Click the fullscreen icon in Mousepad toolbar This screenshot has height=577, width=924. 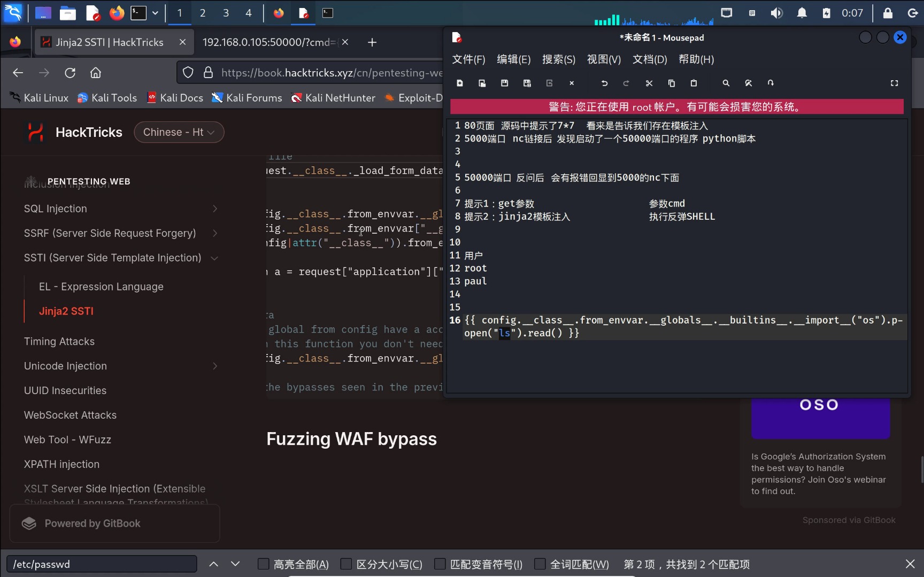coord(894,83)
